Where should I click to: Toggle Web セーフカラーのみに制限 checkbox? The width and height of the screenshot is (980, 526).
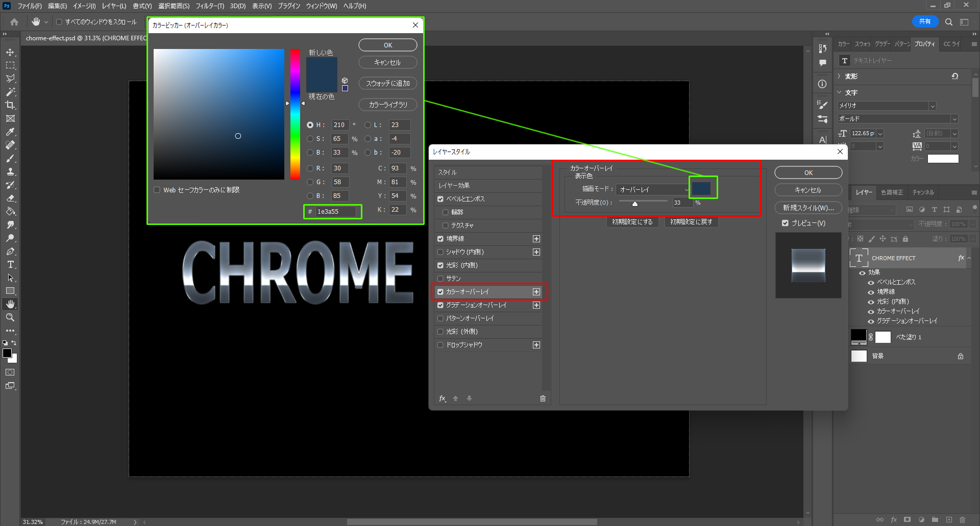[x=157, y=190]
